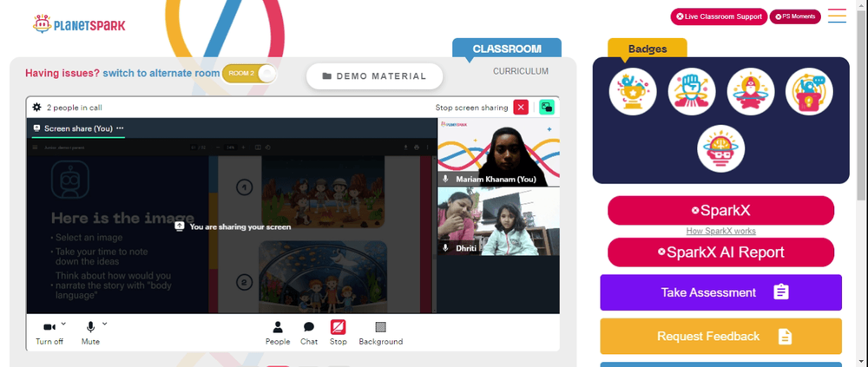Click speaker podium badge
This screenshot has width=868, height=367.
click(809, 92)
